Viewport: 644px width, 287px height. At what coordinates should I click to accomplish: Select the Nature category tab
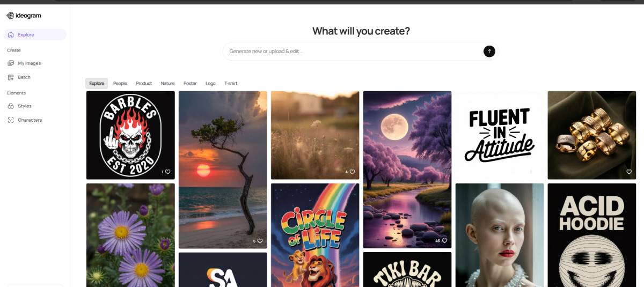coord(167,84)
